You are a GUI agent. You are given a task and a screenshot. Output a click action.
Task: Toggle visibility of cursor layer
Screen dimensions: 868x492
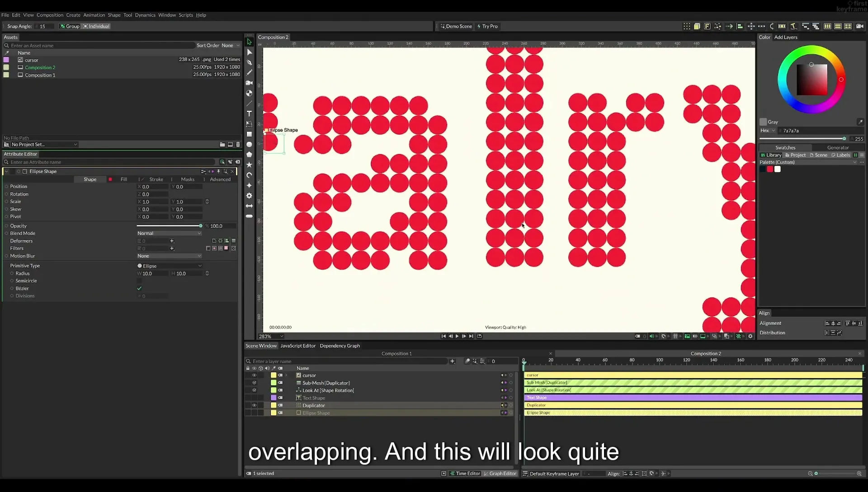click(254, 375)
